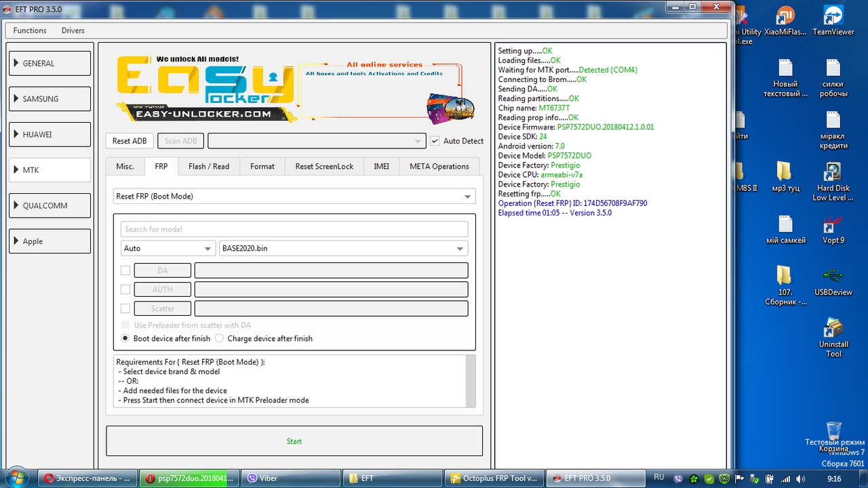Enable the Scatter file checkbox

tap(125, 308)
